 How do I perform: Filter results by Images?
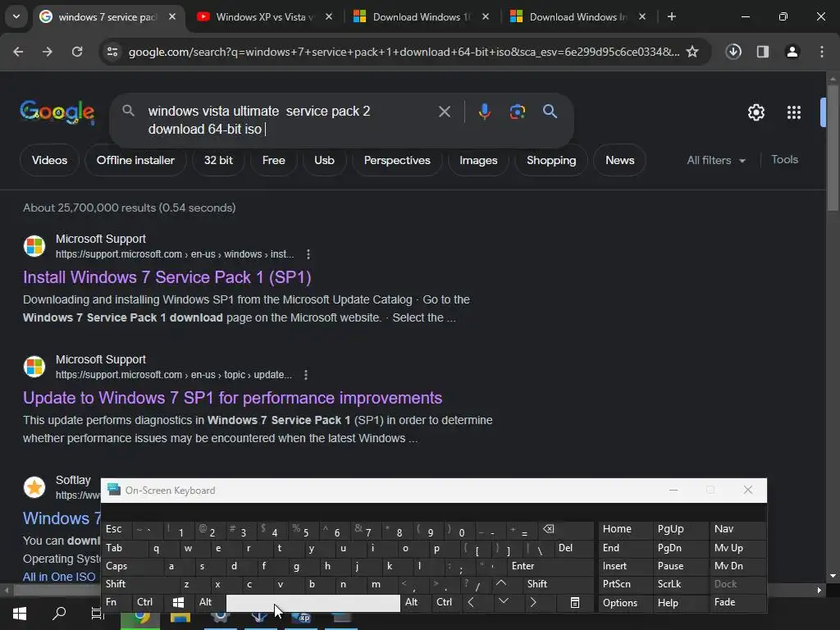click(x=478, y=160)
